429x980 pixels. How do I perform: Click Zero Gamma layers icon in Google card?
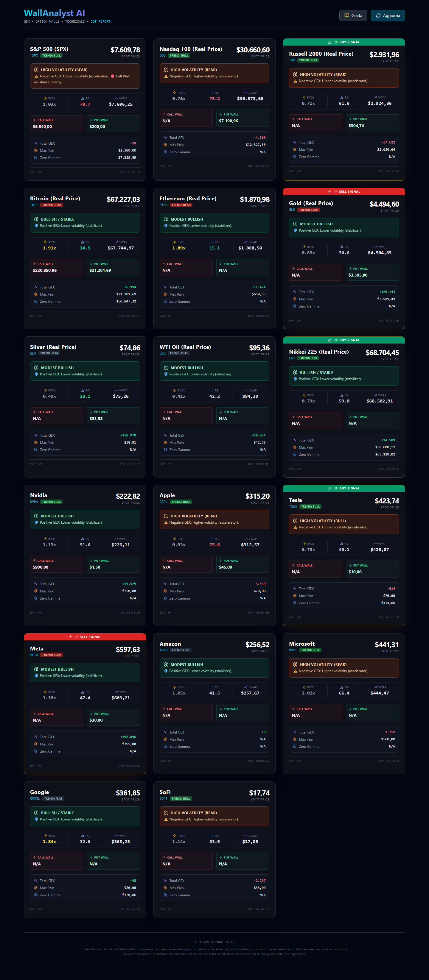36,895
